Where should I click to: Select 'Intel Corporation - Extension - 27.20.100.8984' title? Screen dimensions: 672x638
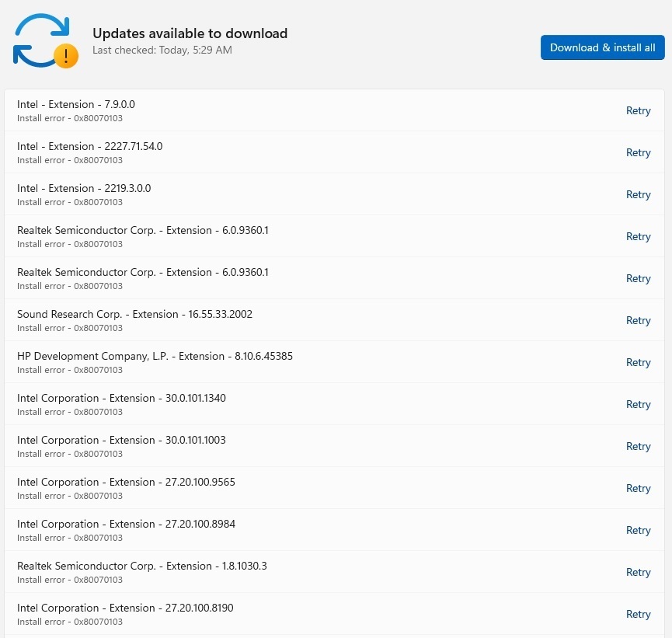coord(126,525)
